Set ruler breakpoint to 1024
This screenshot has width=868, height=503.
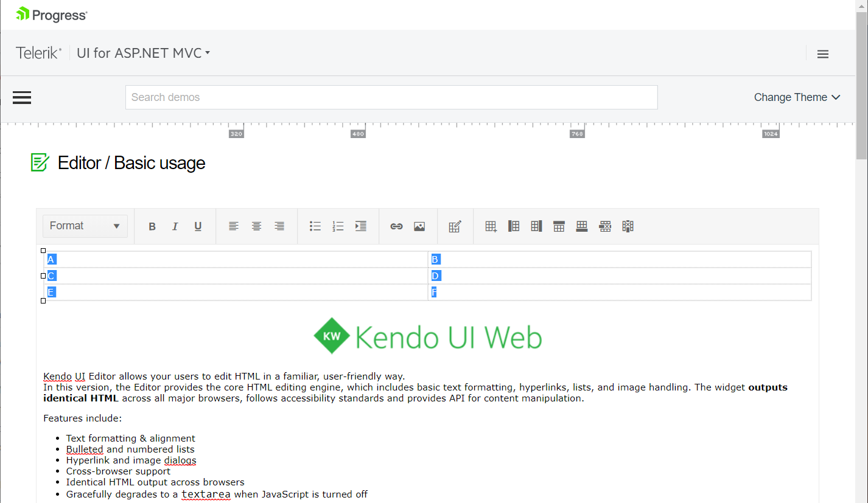point(771,134)
